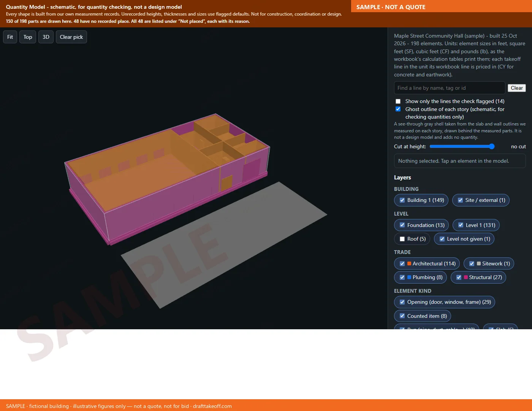532x411 pixels.
Task: Click the 'Layers' heading
Action: click(402, 178)
